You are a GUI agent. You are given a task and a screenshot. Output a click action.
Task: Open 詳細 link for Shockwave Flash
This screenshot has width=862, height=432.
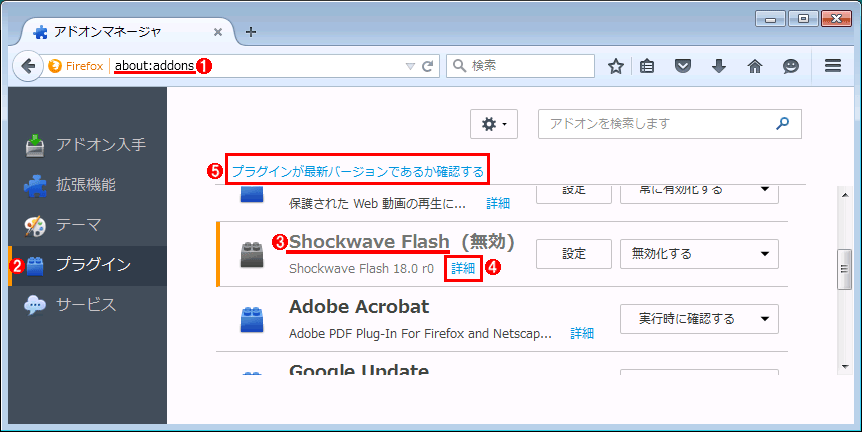(x=463, y=268)
